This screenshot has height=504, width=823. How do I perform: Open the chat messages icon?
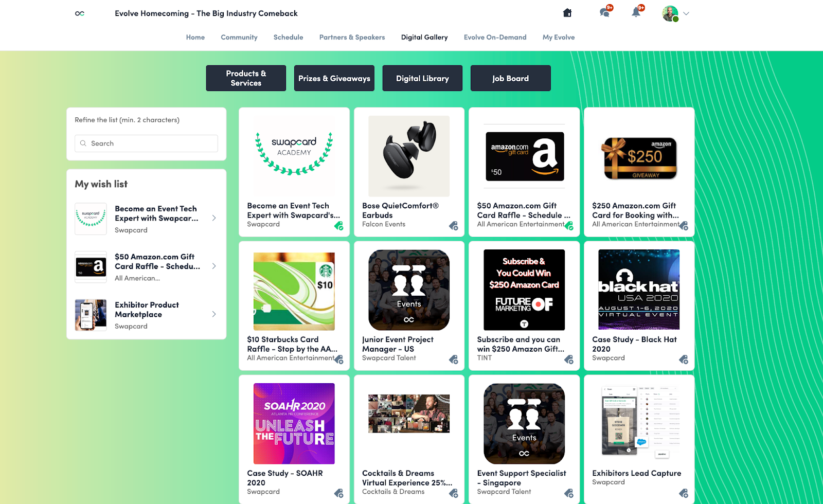tap(605, 13)
